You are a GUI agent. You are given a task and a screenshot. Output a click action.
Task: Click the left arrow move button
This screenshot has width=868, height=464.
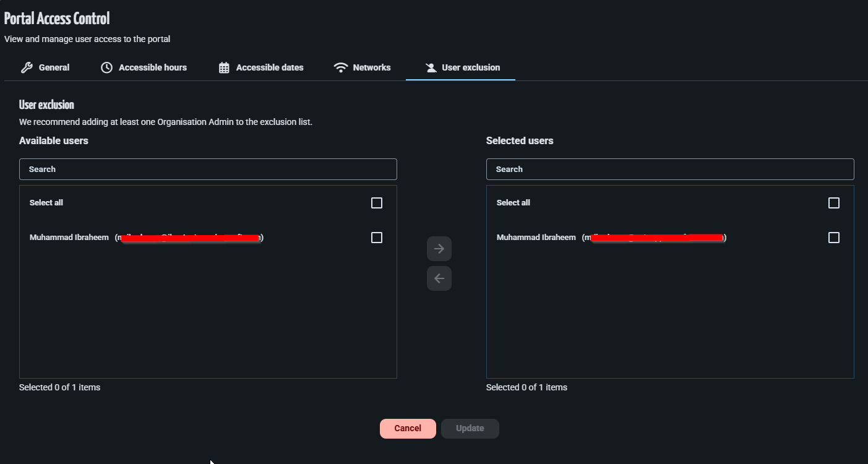tap(439, 278)
